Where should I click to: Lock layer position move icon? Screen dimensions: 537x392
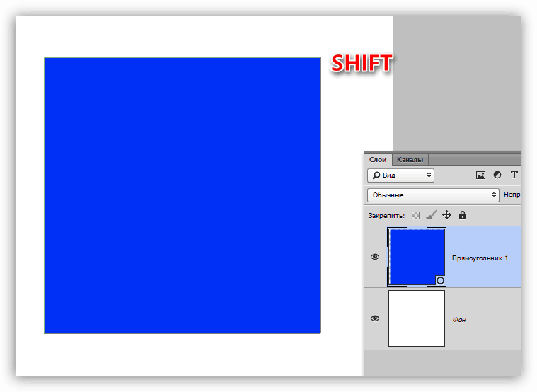[x=446, y=215]
